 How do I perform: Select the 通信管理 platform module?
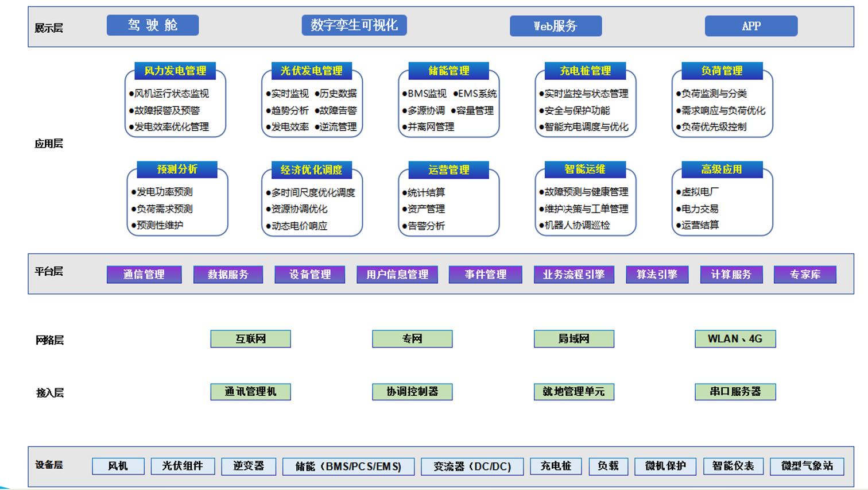pyautogui.click(x=144, y=274)
